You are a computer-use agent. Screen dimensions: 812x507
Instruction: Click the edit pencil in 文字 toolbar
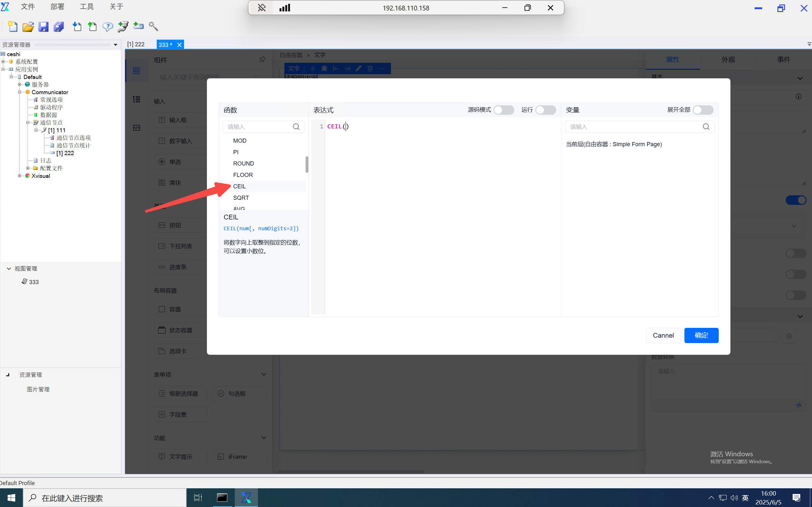click(358, 68)
